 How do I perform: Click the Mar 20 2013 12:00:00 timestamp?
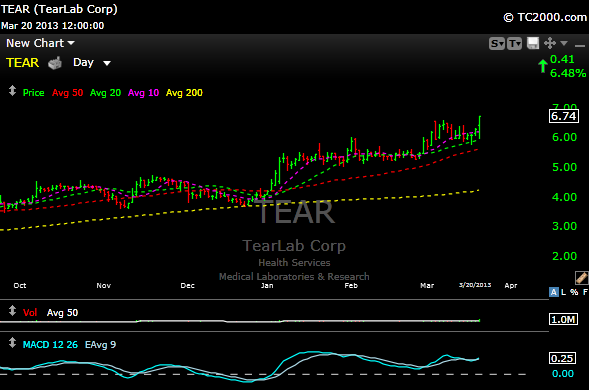click(53, 26)
